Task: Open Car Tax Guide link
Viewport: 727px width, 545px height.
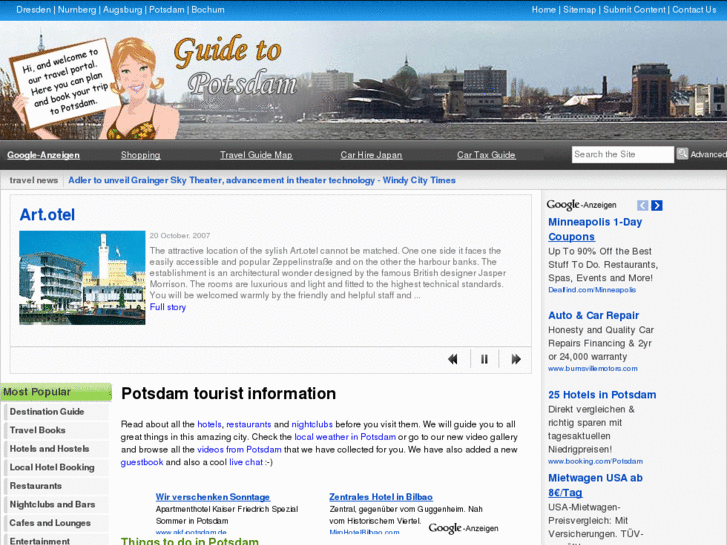Action: [x=486, y=155]
